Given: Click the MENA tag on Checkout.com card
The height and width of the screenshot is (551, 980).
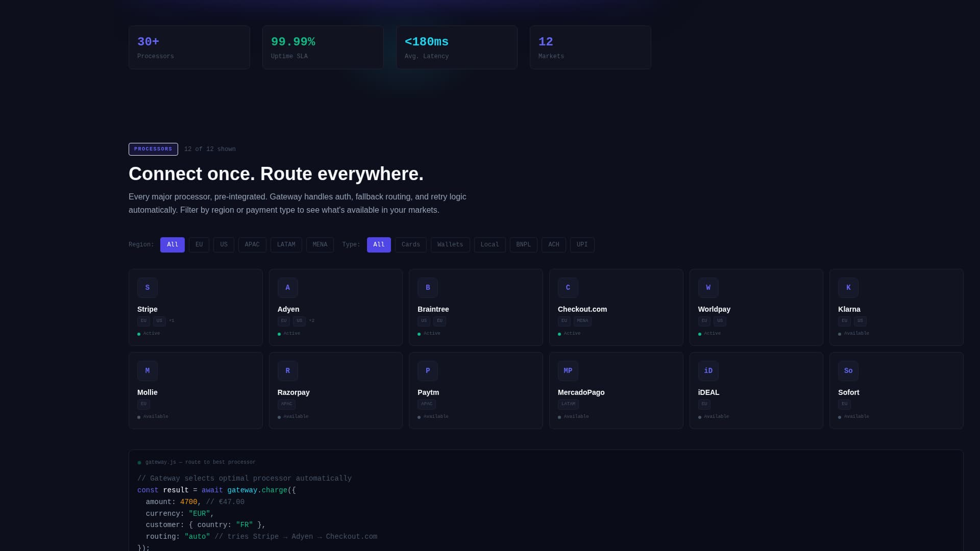Looking at the screenshot, I should coord(582,321).
